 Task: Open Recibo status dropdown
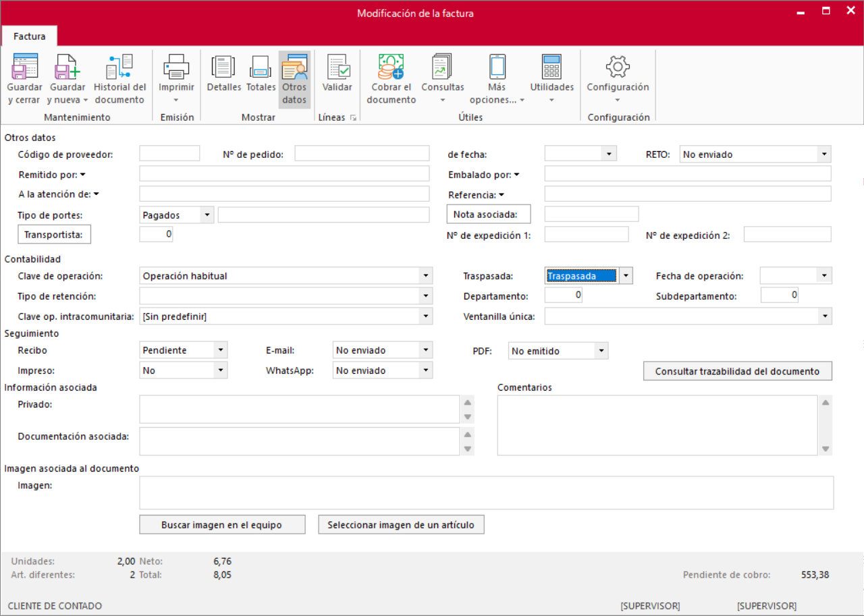click(221, 350)
